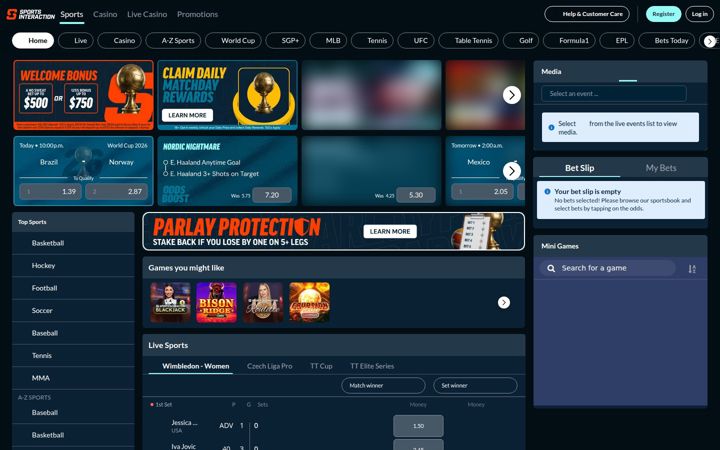The height and width of the screenshot is (450, 720).
Task: Open the Tennis pill in sports navigation
Action: [x=372, y=40]
